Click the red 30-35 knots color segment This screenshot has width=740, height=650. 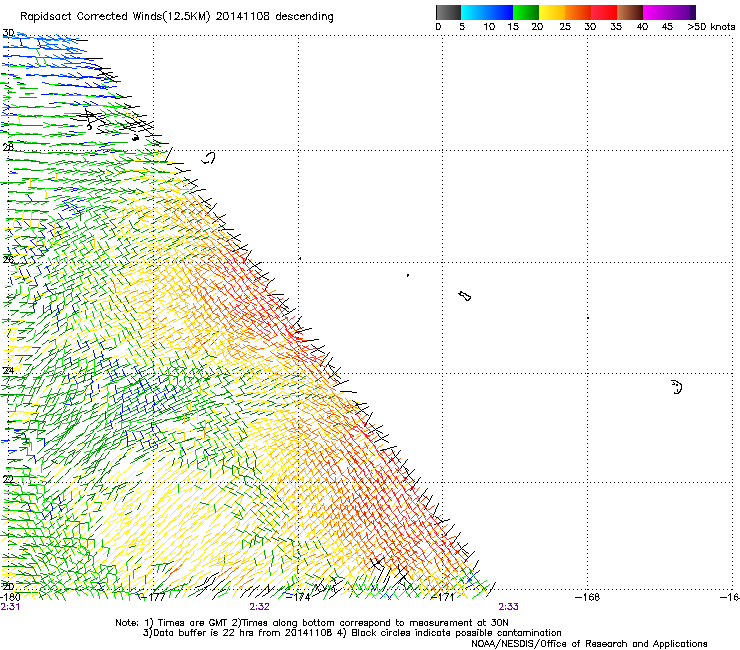604,12
